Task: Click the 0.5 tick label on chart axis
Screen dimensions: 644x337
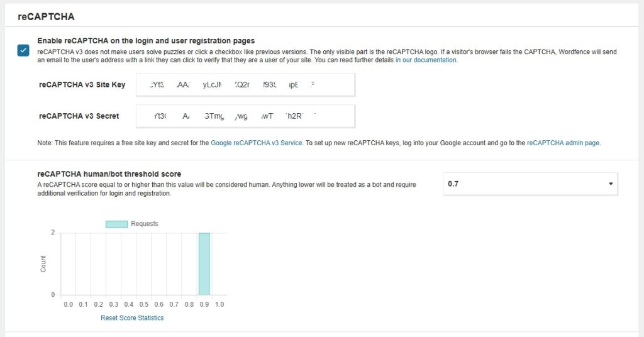Action: pos(143,304)
